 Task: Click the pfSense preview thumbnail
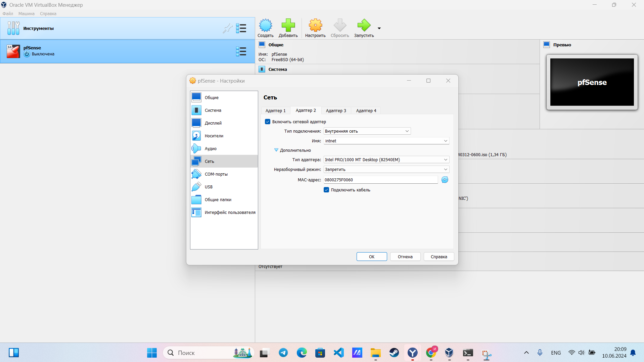tap(592, 82)
